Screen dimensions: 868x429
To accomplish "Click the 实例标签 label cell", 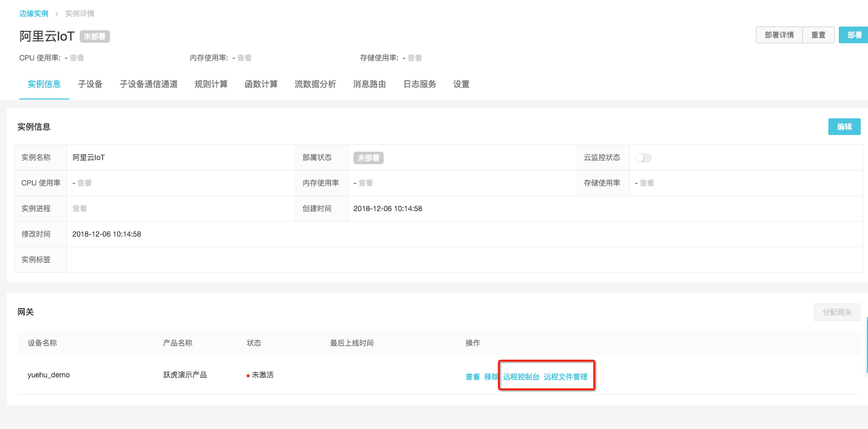I will click(x=41, y=260).
